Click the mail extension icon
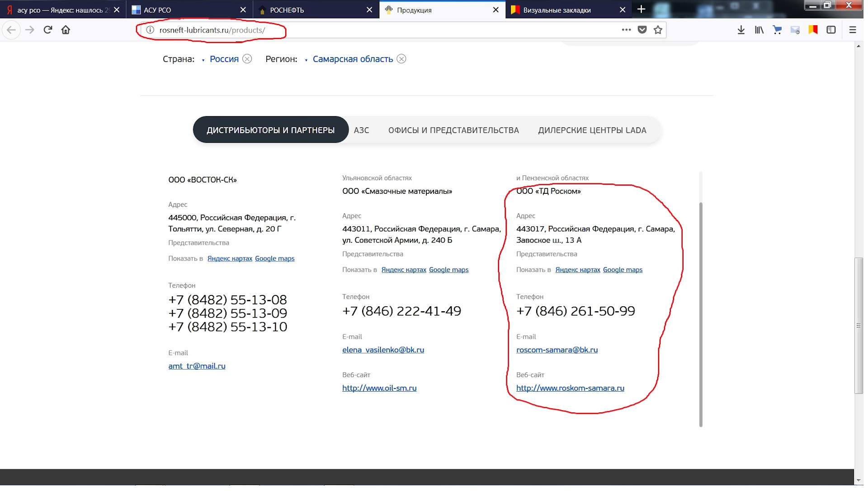This screenshot has height=491, width=868. coord(795,30)
